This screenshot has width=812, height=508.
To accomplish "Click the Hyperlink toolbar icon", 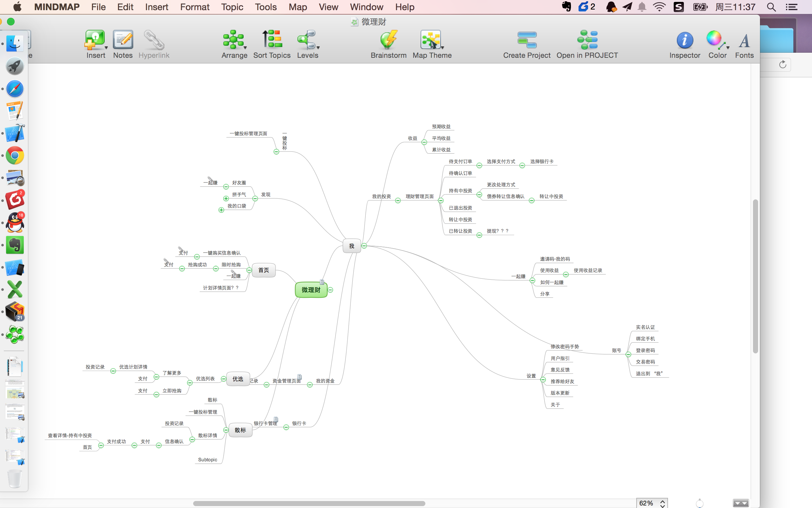I will [154, 40].
